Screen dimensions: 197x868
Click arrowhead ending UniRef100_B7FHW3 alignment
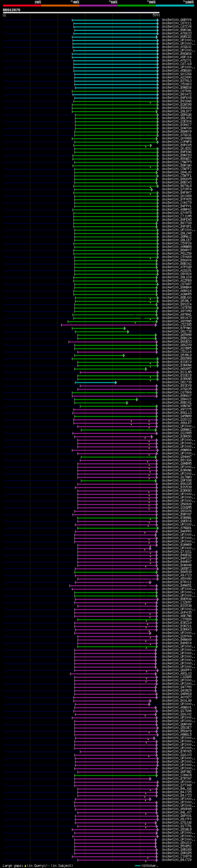tap(125, 328)
